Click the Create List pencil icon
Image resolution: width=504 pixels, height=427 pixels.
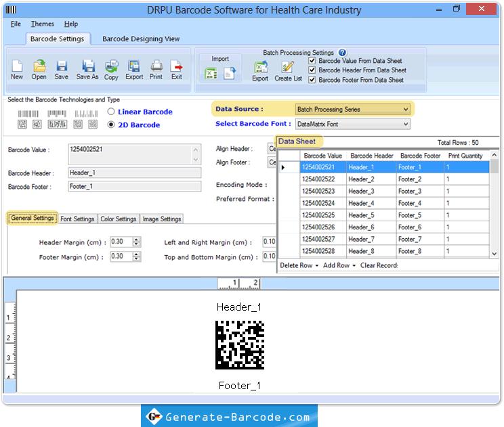click(x=288, y=68)
